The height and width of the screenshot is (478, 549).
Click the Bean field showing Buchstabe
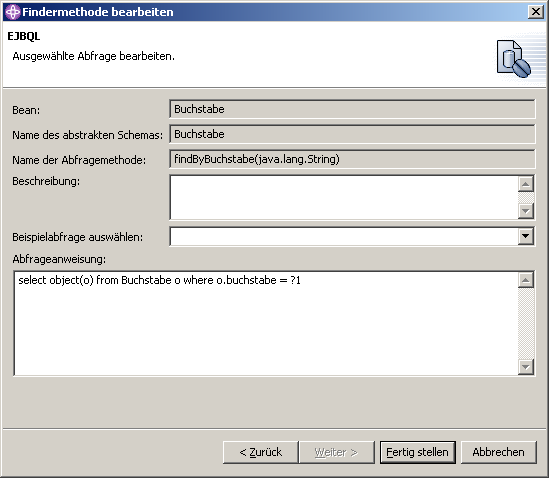tap(352, 109)
